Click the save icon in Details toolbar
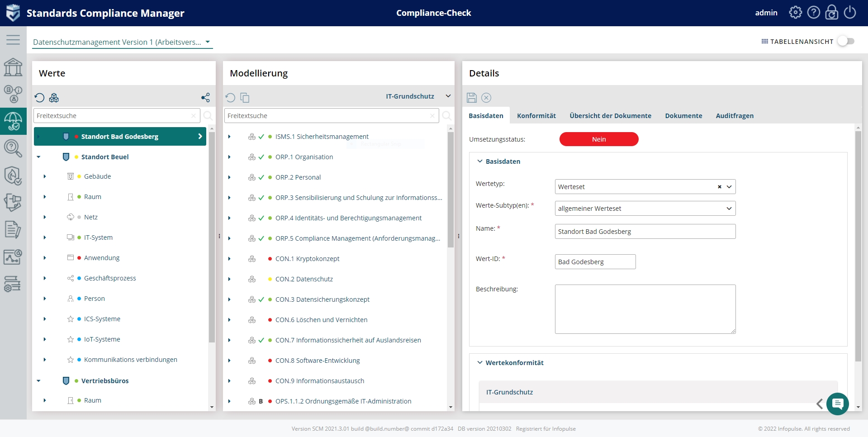 click(x=472, y=98)
